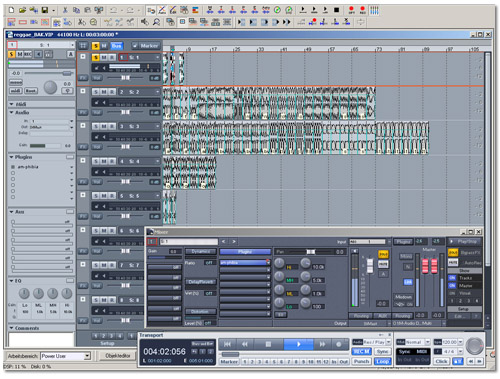Image resolution: width=500 pixels, height=379 pixels.
Task: Enable Punch in the Transport panel
Action: click(361, 361)
